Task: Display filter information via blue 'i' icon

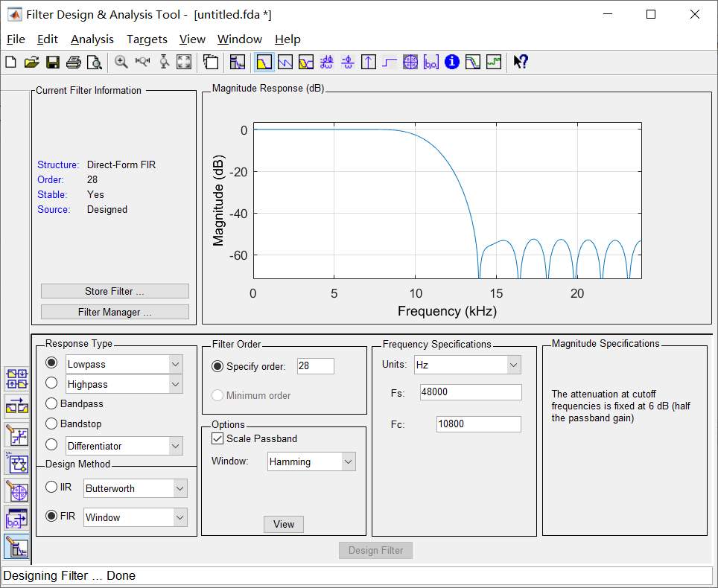Action: pos(451,62)
